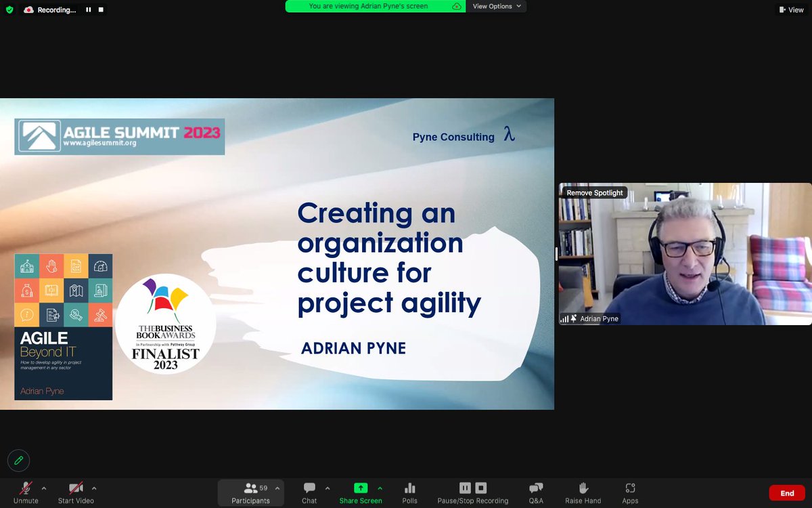Click the Adrian Pyne name label on video
The width and height of the screenshot is (812, 508).
click(x=599, y=318)
